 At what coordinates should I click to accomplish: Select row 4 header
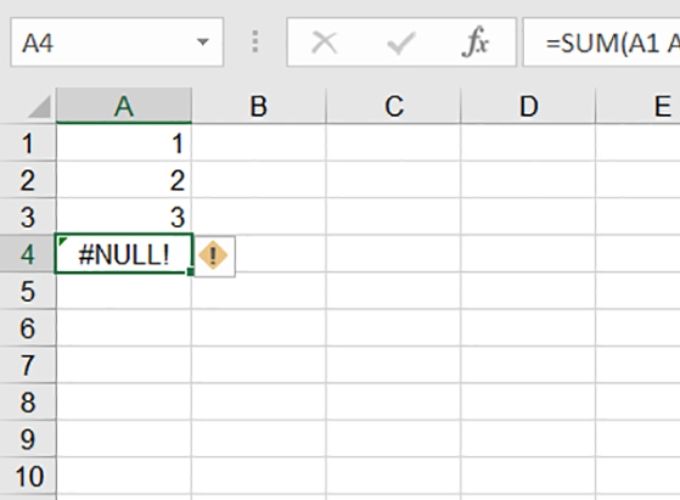point(28,254)
